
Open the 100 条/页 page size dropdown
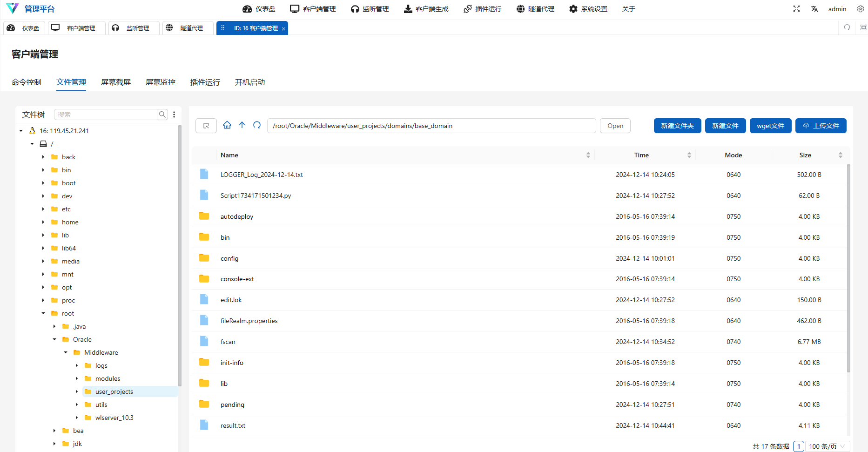point(827,446)
